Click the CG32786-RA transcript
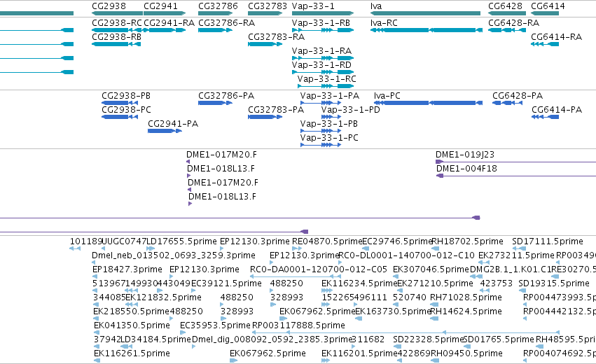The height and width of the screenshot is (364, 596). pyautogui.click(x=215, y=30)
